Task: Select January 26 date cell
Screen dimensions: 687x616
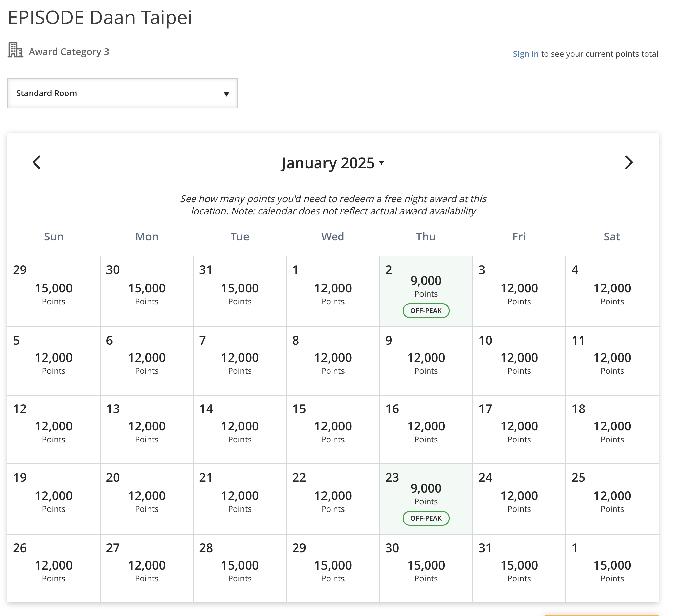Action: coord(54,569)
